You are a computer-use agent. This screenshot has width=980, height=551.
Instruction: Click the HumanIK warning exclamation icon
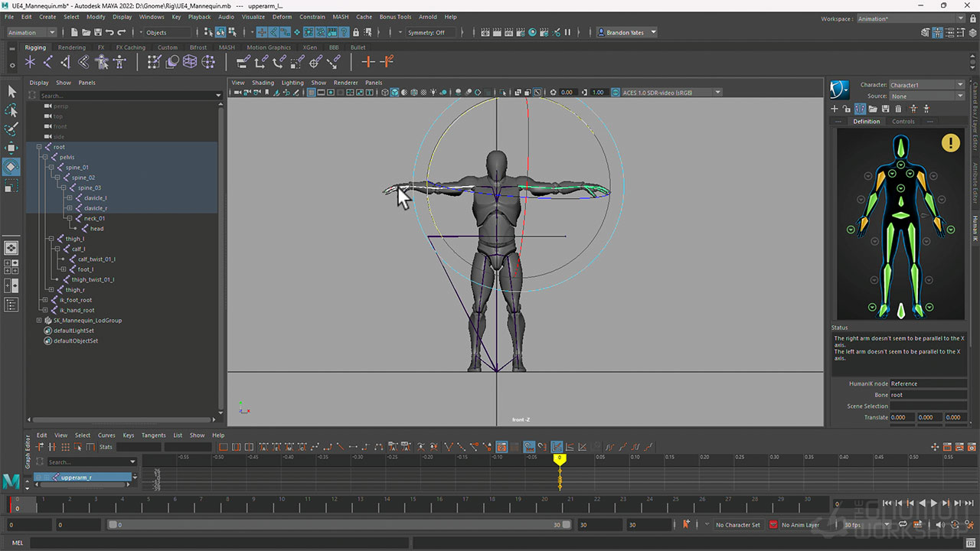[950, 142]
